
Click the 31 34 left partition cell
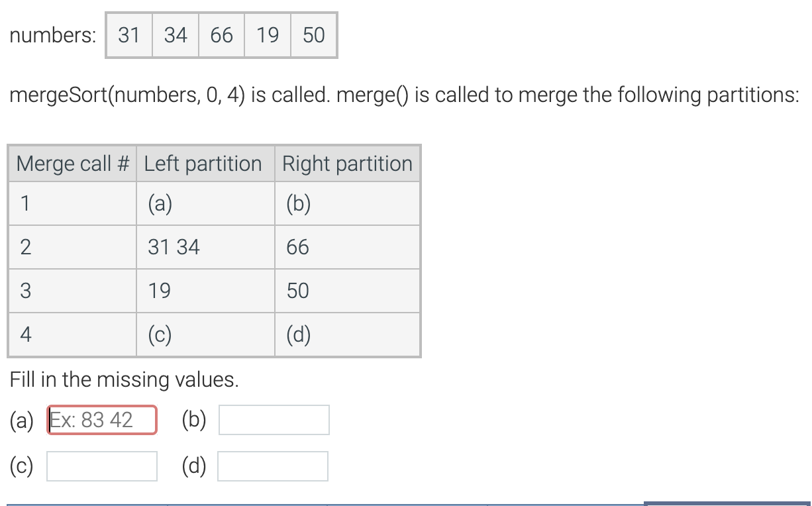click(170, 246)
